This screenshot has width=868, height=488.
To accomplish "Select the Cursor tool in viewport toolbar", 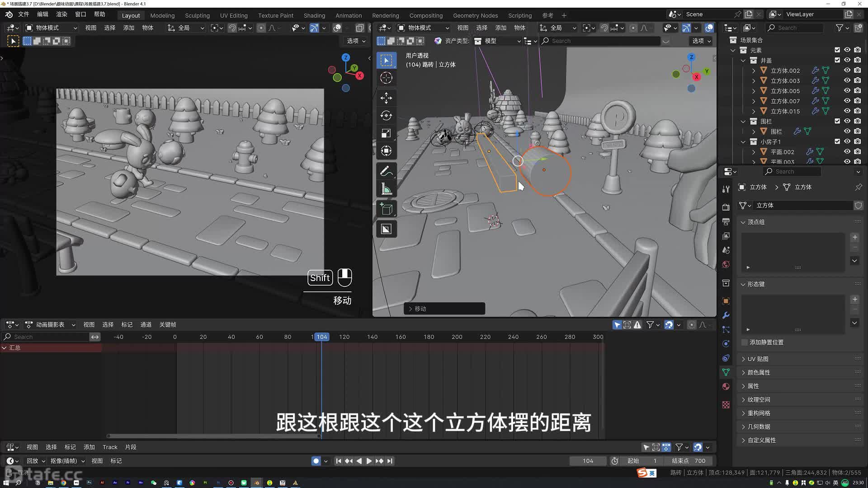I will tap(386, 78).
